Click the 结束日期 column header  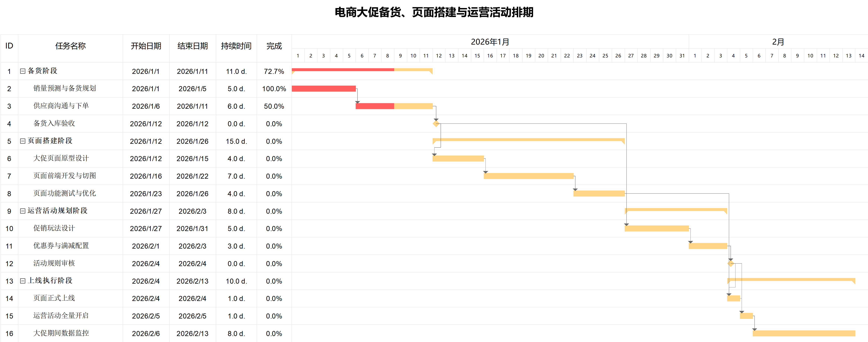(x=192, y=46)
